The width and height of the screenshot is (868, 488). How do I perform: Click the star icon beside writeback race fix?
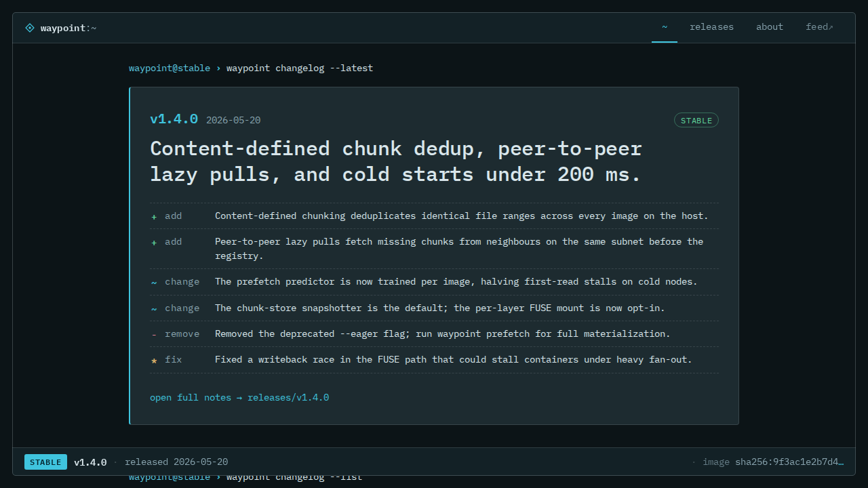point(154,360)
